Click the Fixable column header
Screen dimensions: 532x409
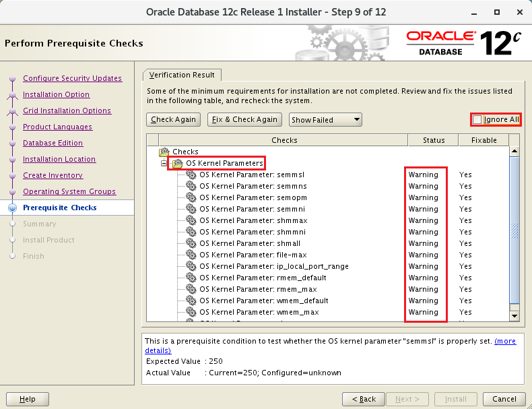484,140
